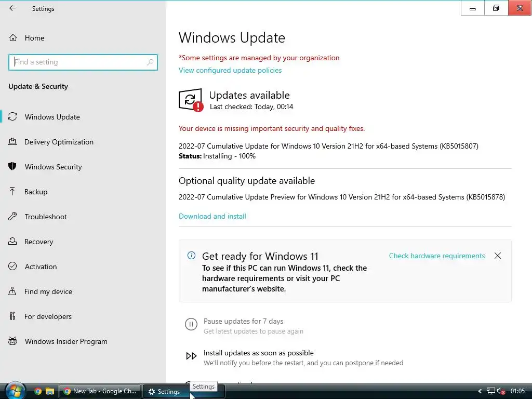Click the Troubleshoot wrench icon

pyautogui.click(x=12, y=217)
